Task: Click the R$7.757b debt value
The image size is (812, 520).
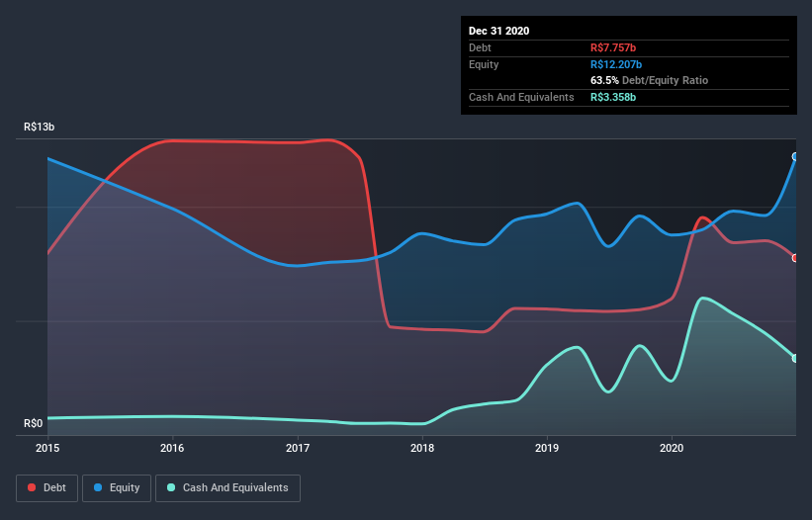Action: (613, 47)
